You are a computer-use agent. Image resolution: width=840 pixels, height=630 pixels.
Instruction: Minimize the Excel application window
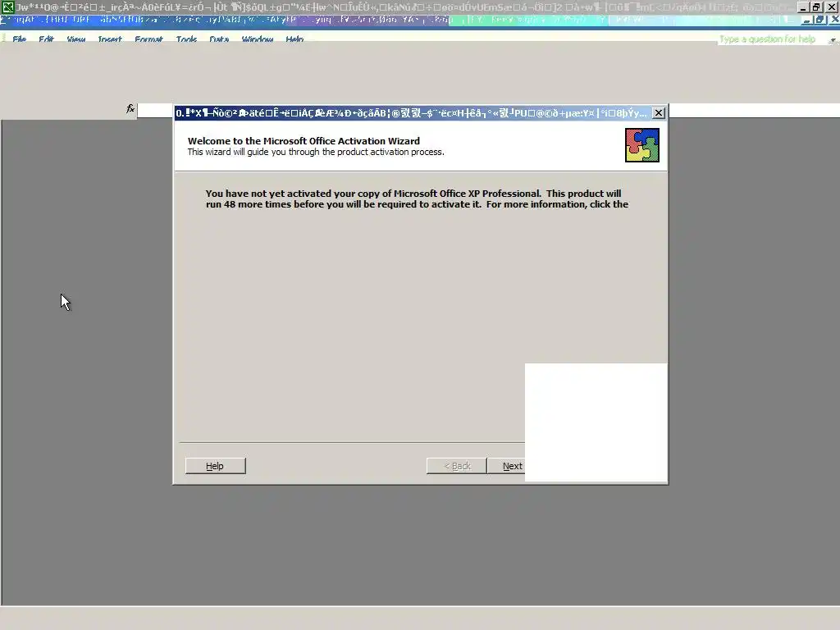[x=802, y=7]
